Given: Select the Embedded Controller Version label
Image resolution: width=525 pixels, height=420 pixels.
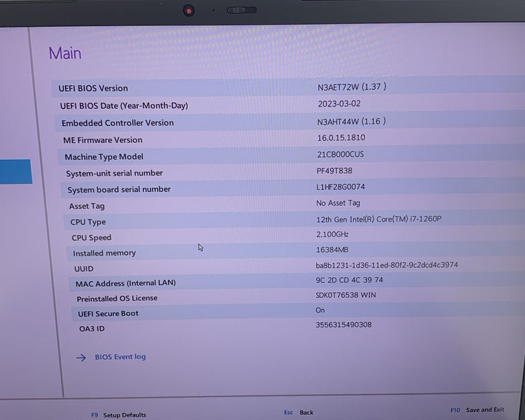Looking at the screenshot, I should (x=117, y=123).
